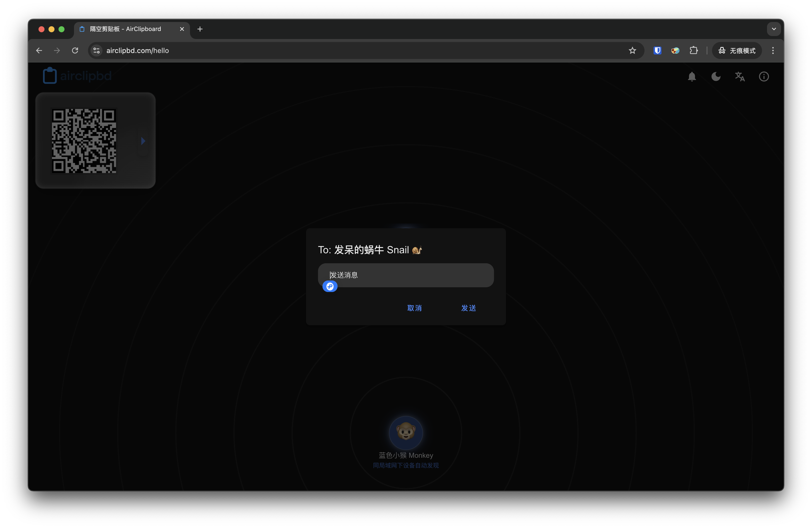Click the 取消 cancel button

pos(414,308)
